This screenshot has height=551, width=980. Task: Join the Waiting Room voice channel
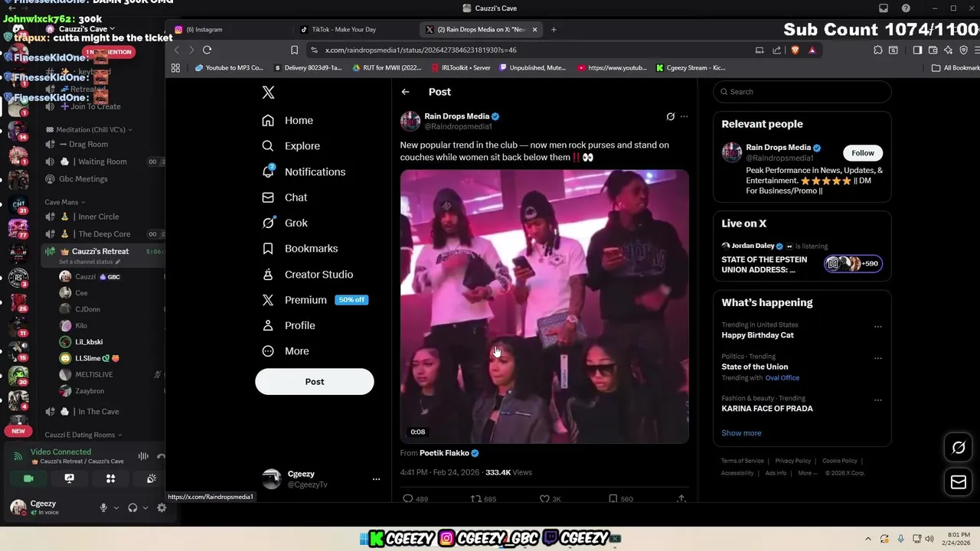click(103, 161)
